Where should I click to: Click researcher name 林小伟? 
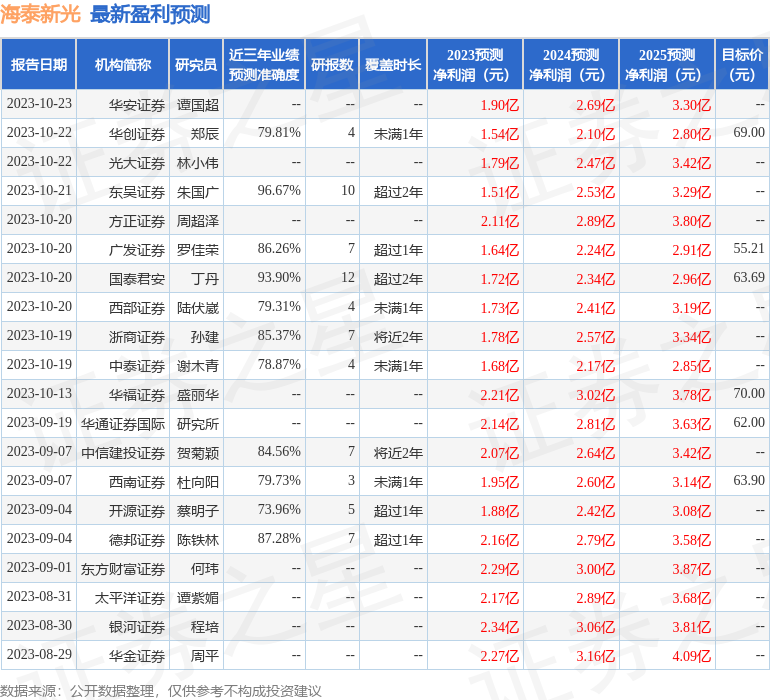197,163
